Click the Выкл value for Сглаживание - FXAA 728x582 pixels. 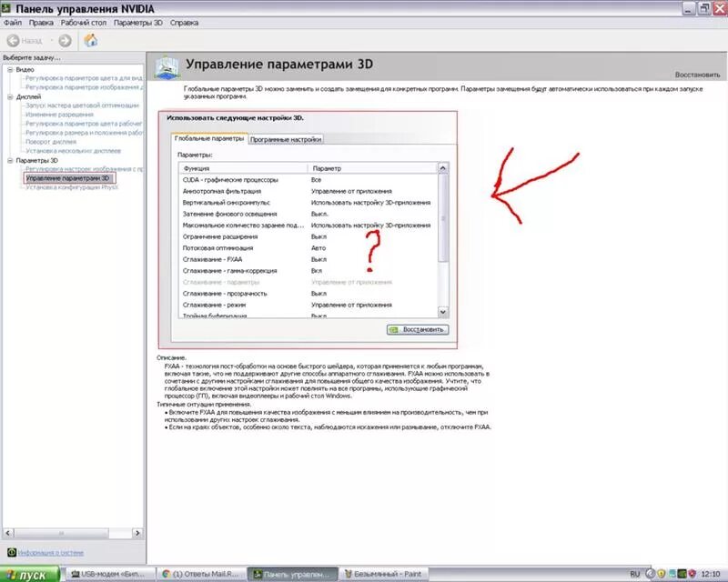point(318,259)
